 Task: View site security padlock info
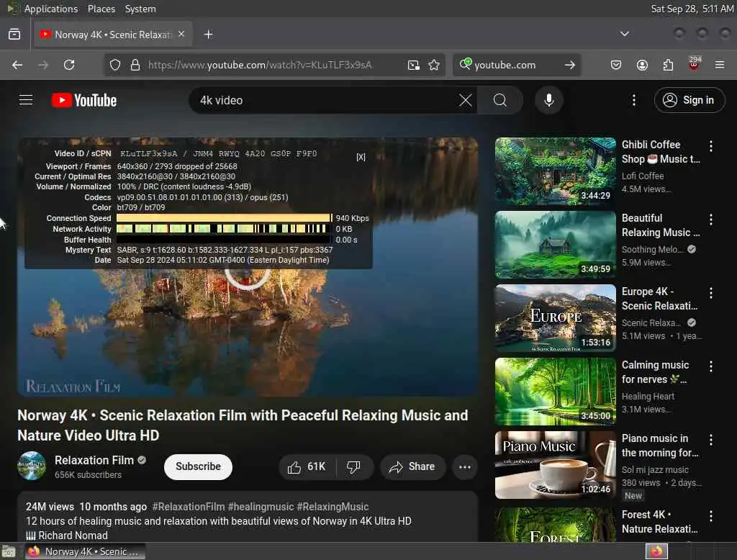tap(135, 65)
